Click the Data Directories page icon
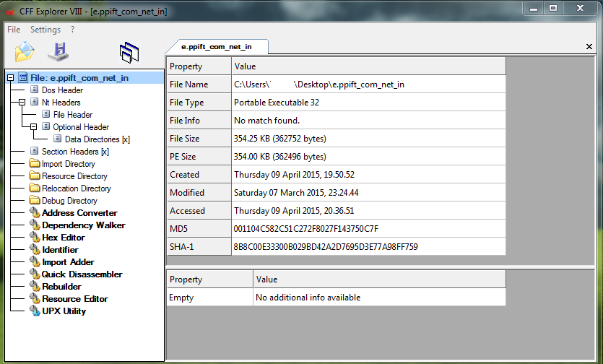Viewport: 603px width, 364px height. [58, 139]
